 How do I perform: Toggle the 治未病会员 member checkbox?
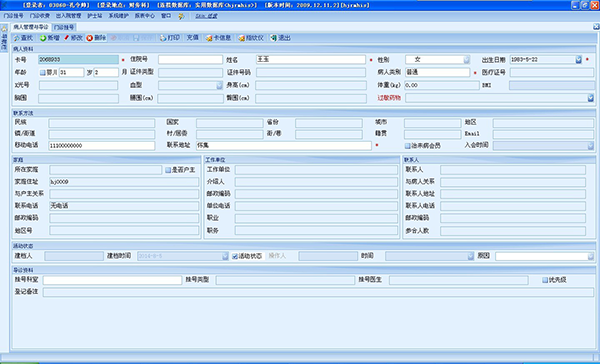408,146
